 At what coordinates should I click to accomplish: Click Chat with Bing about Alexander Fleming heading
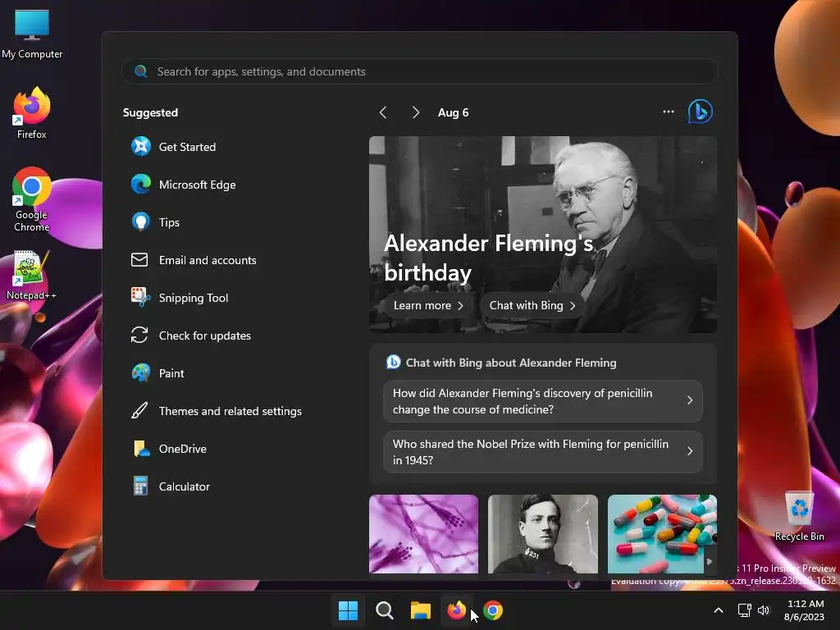[510, 363]
